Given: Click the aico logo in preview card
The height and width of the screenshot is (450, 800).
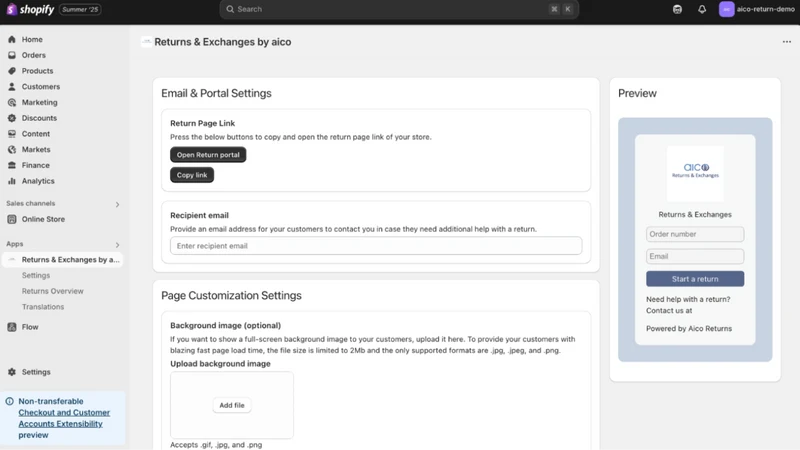Looking at the screenshot, I should coord(695,173).
